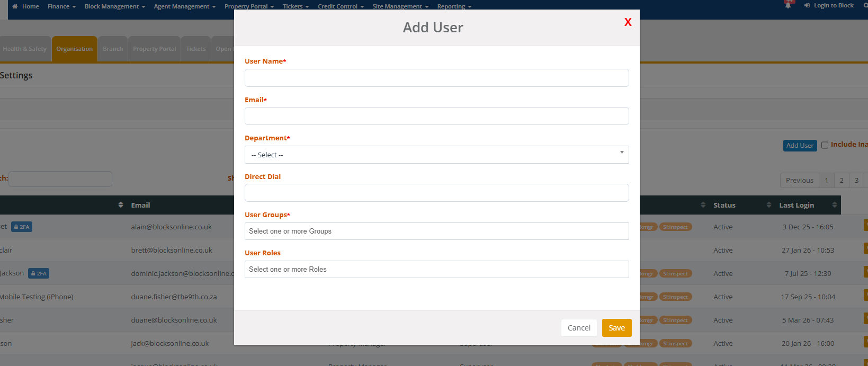This screenshot has width=868, height=366.
Task: Click Cancel in the Add User dialog
Action: tap(579, 328)
